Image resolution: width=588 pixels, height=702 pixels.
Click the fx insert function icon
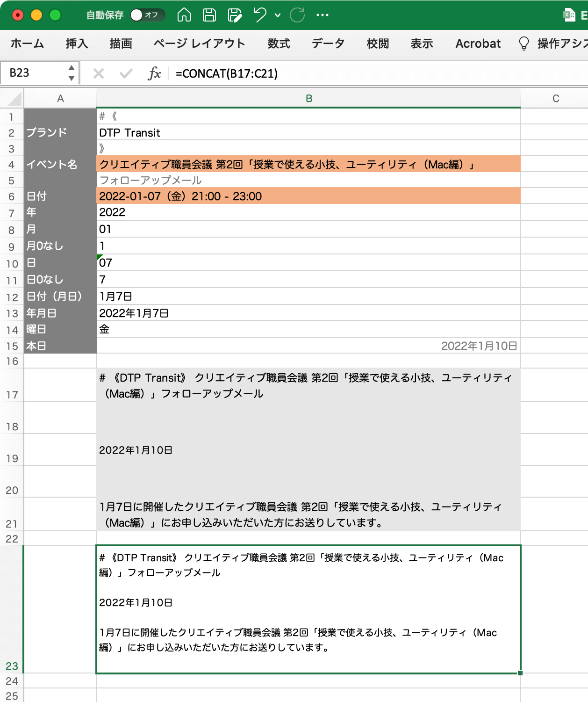pos(154,73)
